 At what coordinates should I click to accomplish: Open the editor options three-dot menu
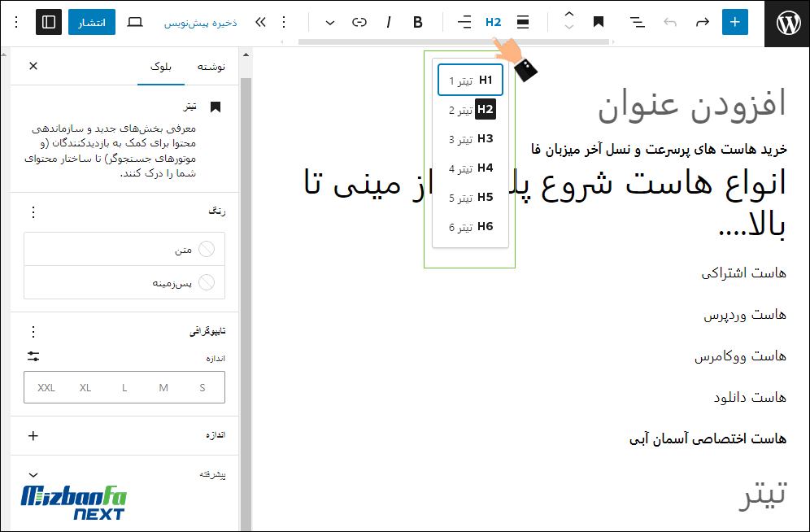16,22
